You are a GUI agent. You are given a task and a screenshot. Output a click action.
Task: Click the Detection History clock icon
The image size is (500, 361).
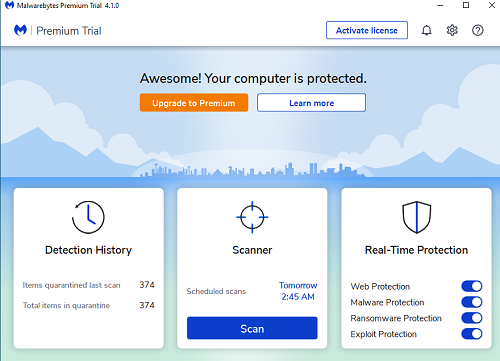88,217
